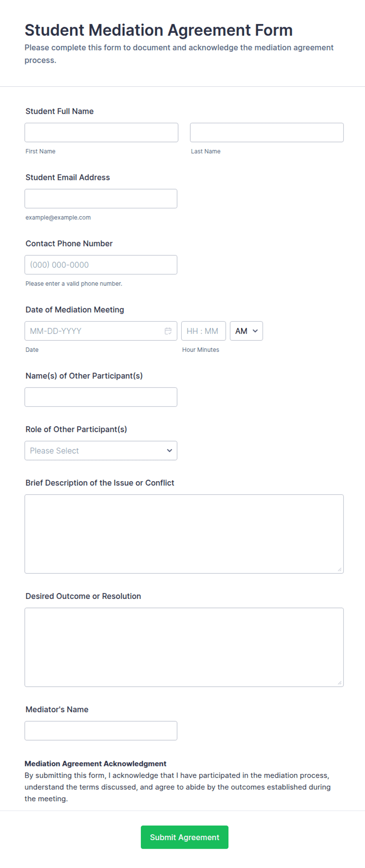The width and height of the screenshot is (365, 868).
Task: Click the Desired Outcome or Resolution textarea
Action: click(x=184, y=647)
